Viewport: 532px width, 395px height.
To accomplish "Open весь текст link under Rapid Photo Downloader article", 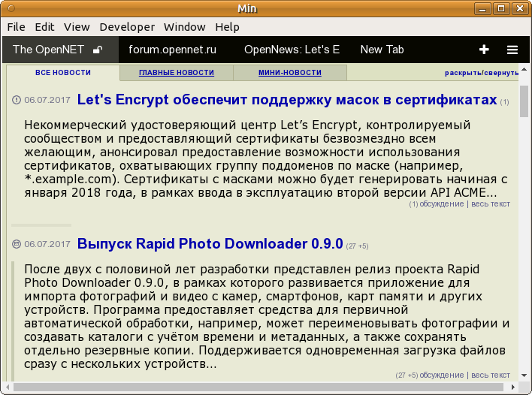I will point(491,375).
